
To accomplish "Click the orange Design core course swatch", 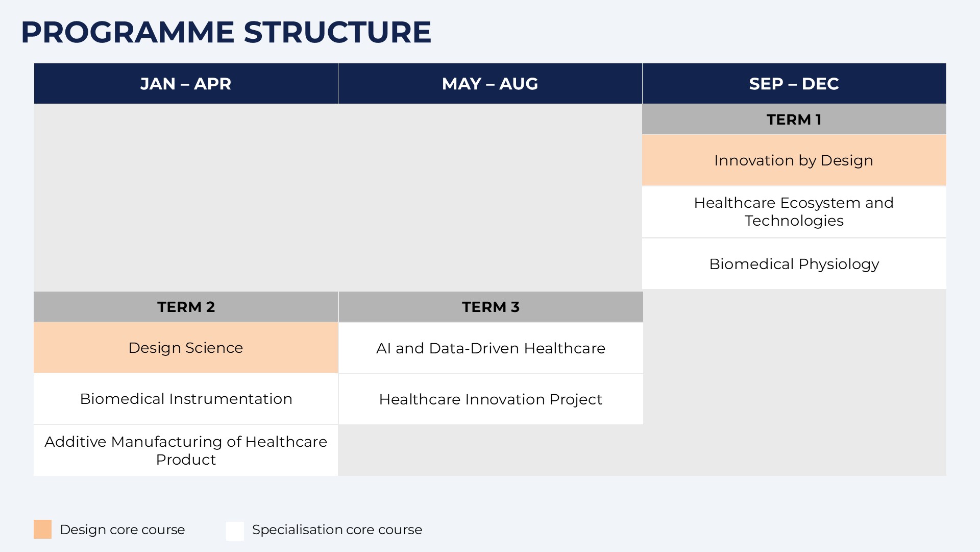I will pyautogui.click(x=43, y=530).
